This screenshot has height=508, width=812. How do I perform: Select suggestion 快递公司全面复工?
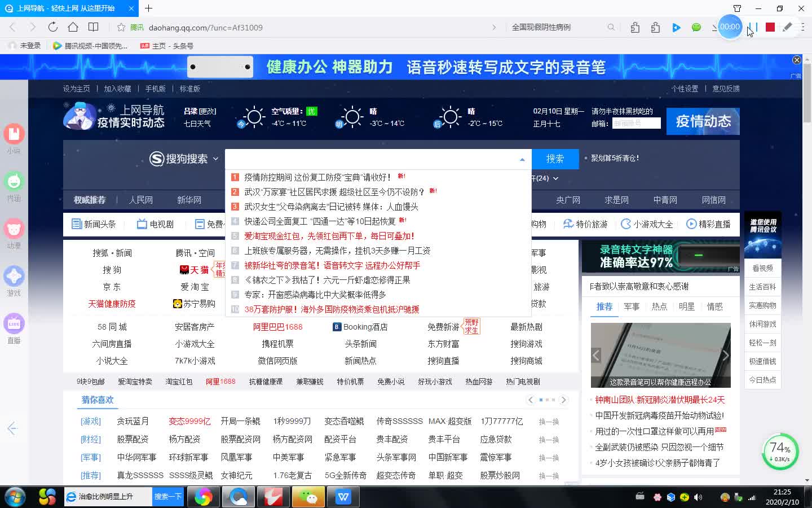(x=320, y=221)
